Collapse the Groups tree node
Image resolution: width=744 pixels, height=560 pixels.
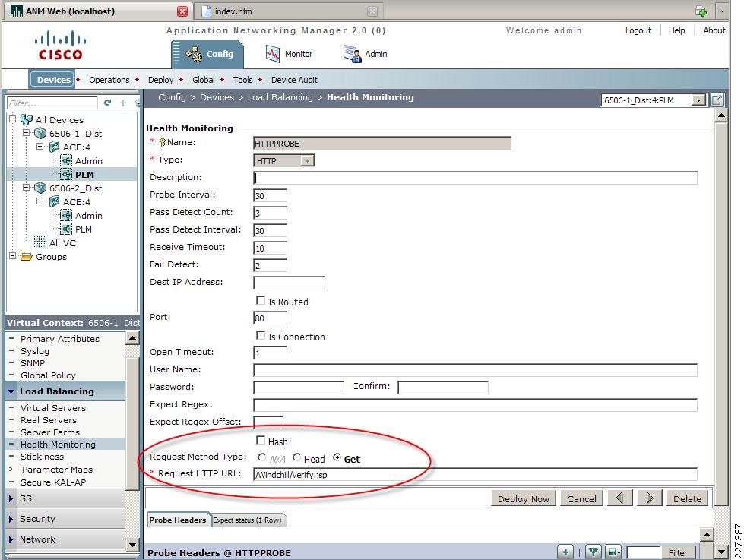tap(12, 255)
